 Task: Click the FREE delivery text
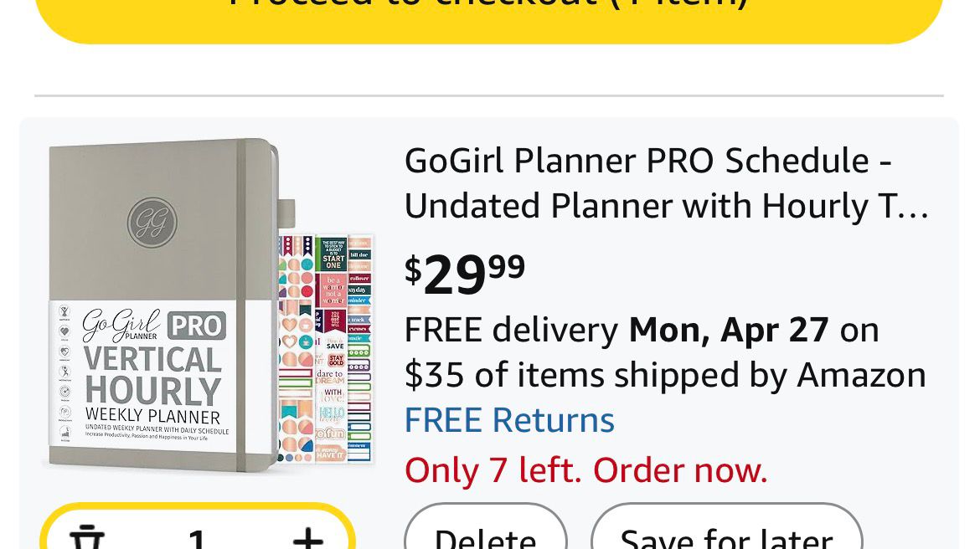click(511, 330)
